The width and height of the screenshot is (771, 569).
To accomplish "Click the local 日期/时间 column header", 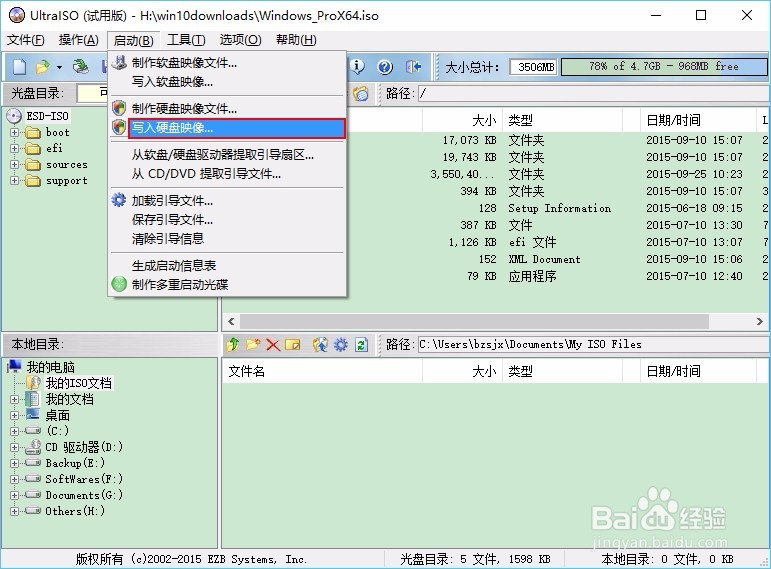I will coord(698,371).
